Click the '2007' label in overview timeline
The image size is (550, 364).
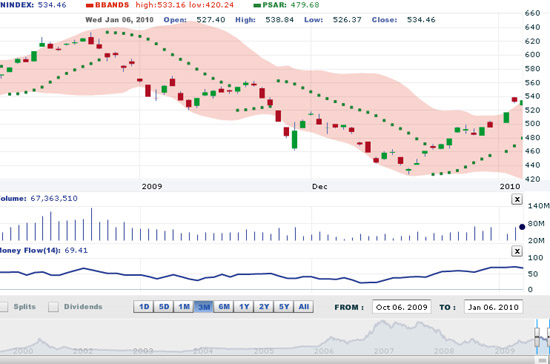click(384, 351)
